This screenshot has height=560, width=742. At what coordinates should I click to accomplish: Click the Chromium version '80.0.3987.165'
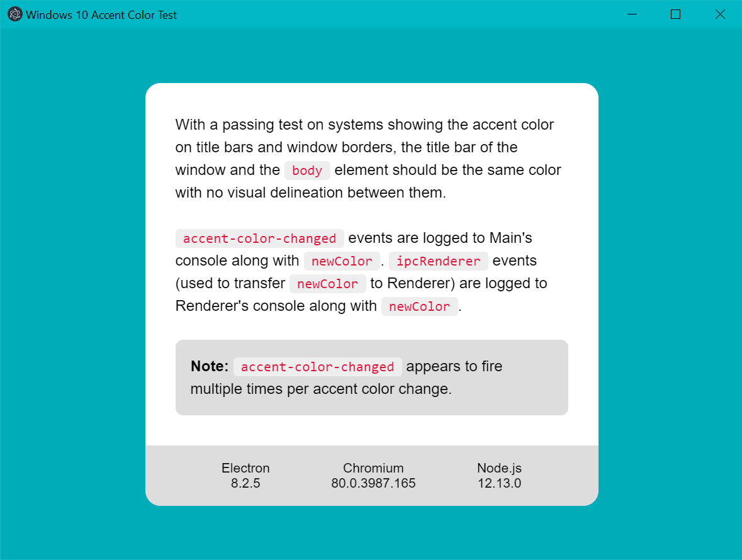point(373,483)
